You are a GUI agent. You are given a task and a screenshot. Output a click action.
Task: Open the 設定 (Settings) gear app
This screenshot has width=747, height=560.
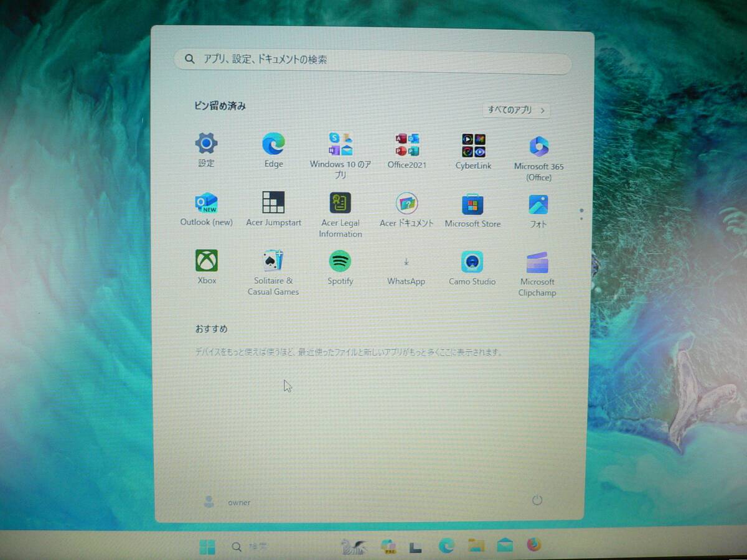pos(206,150)
